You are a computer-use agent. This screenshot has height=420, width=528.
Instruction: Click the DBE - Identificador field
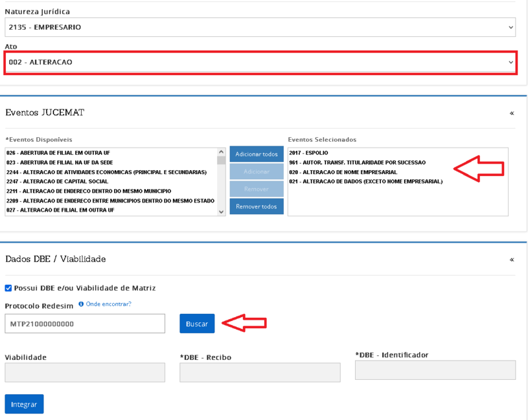click(x=436, y=370)
